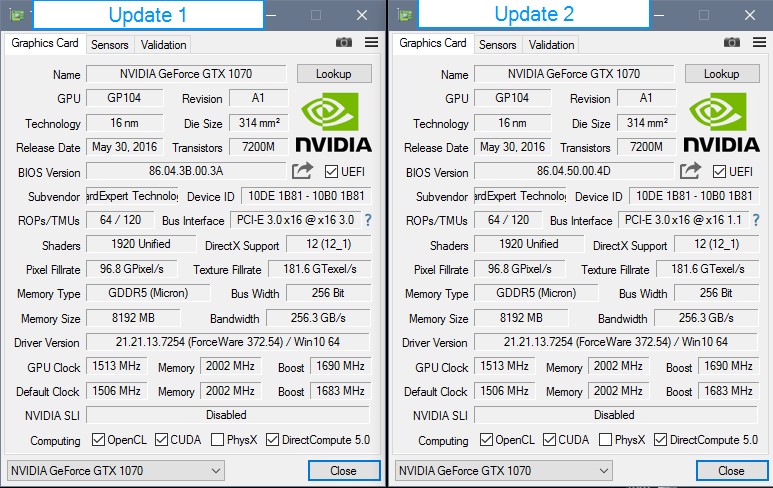Toggle DirectCompute 5.0 checkbox in Update 2 window

[x=660, y=439]
